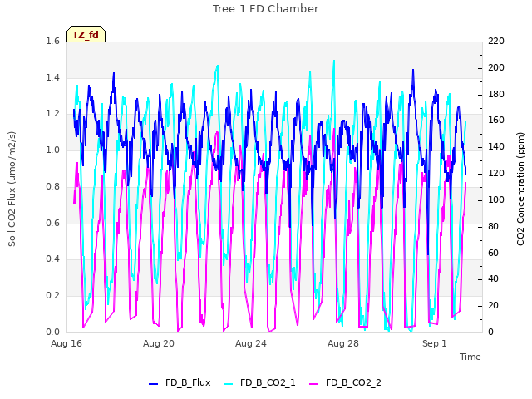Click the 0.8 left axis value
Viewport: 532px width, 399px height.
click(x=53, y=186)
